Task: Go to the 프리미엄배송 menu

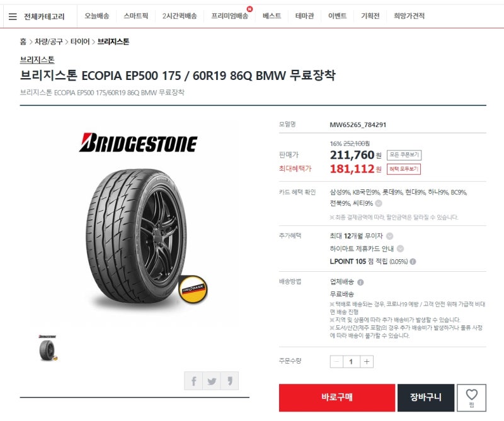Action: click(x=229, y=16)
